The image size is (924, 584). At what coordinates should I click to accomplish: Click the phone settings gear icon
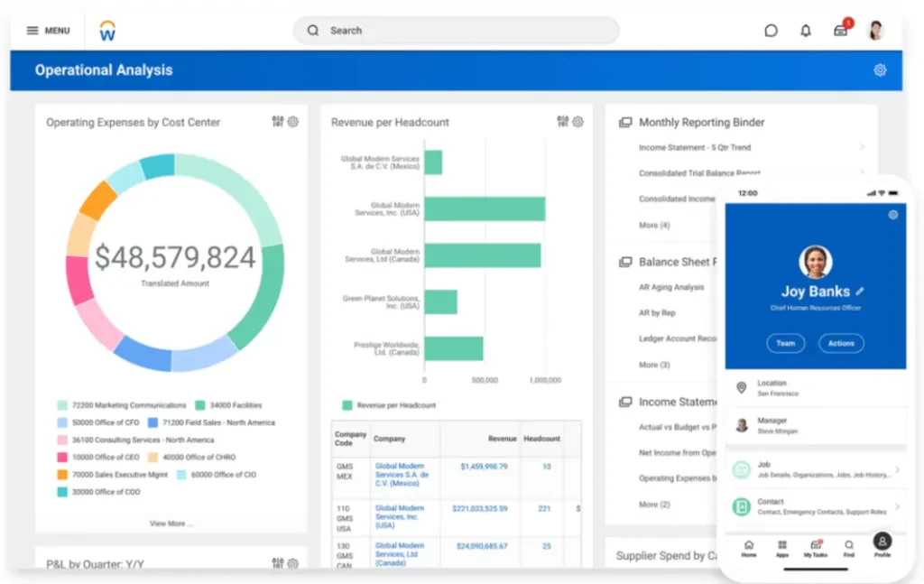pyautogui.click(x=893, y=215)
